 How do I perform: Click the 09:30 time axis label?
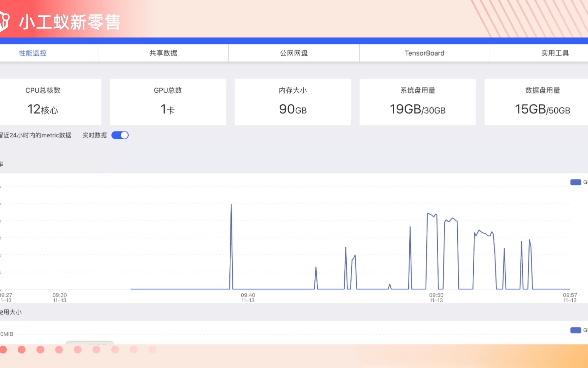(x=60, y=297)
